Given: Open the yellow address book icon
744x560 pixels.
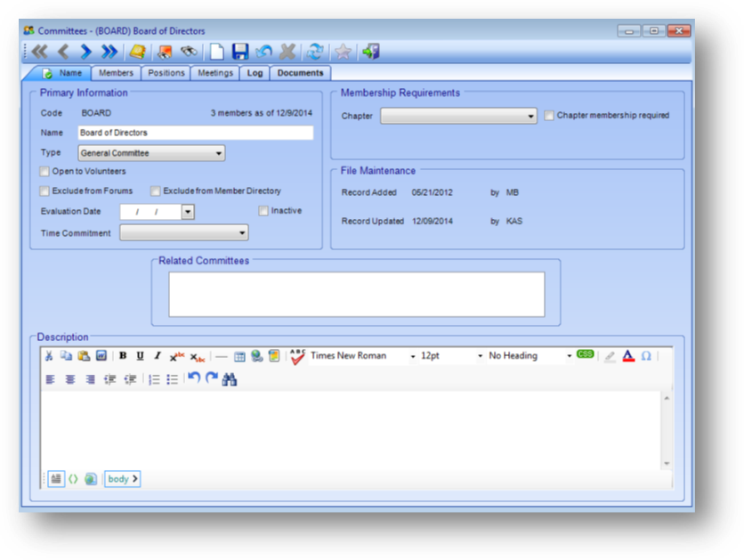Looking at the screenshot, I should click(x=138, y=52).
